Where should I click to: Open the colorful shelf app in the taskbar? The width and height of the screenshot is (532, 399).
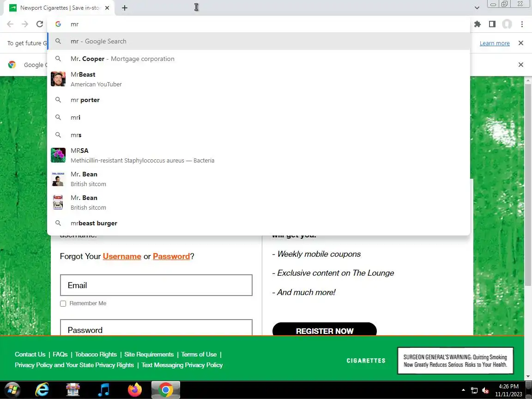73,390
